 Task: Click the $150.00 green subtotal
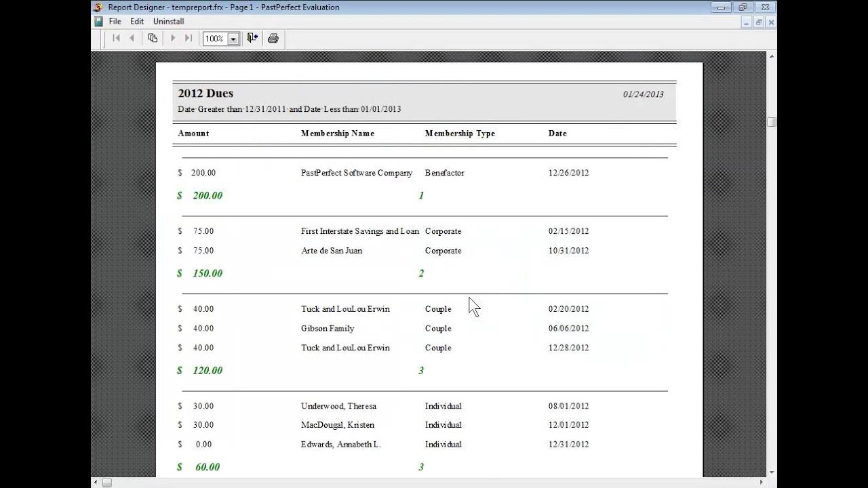(x=200, y=274)
